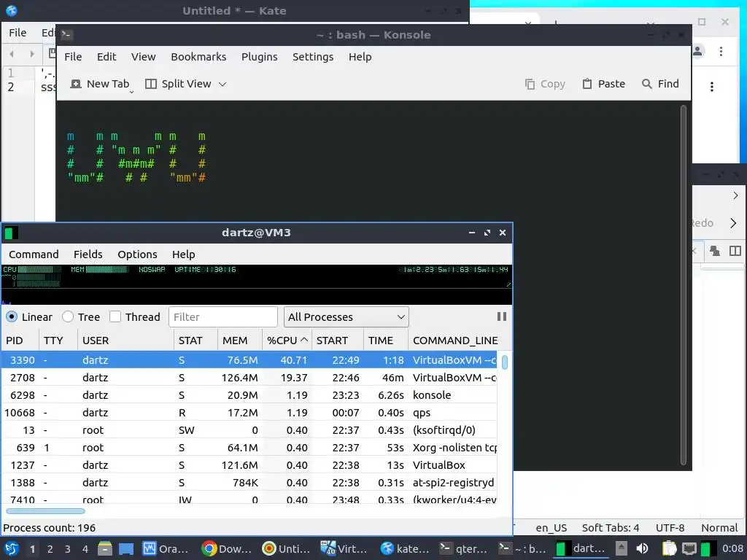Click the New Tab button label in Konsole
Image resolution: width=747 pixels, height=560 pixels.
click(108, 84)
